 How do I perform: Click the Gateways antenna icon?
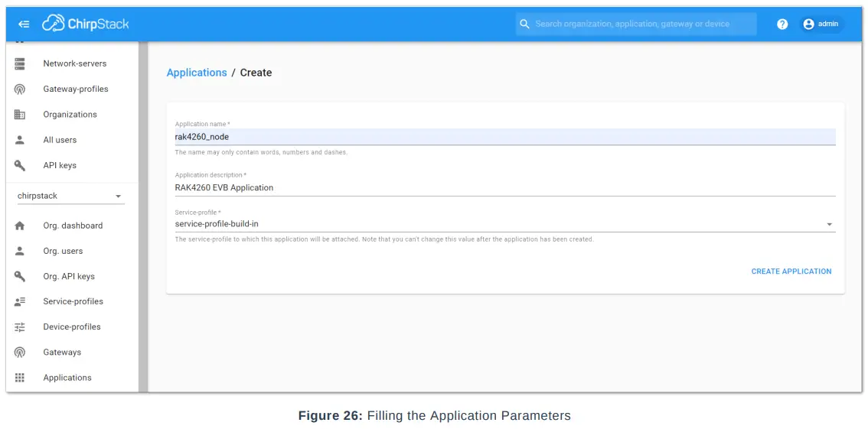point(20,353)
